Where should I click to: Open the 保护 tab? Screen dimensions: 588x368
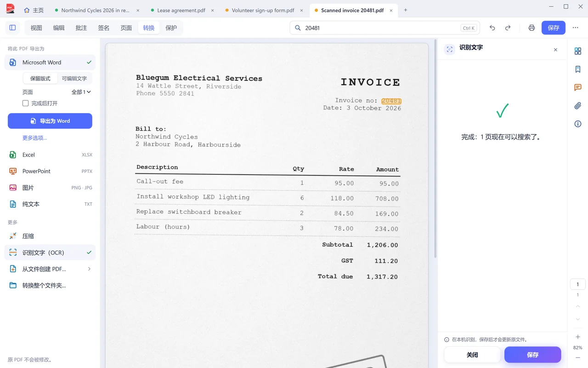(171, 28)
